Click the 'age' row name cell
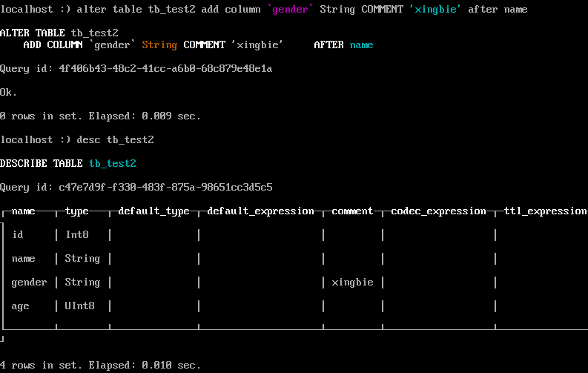This screenshot has height=373, width=588. click(20, 306)
